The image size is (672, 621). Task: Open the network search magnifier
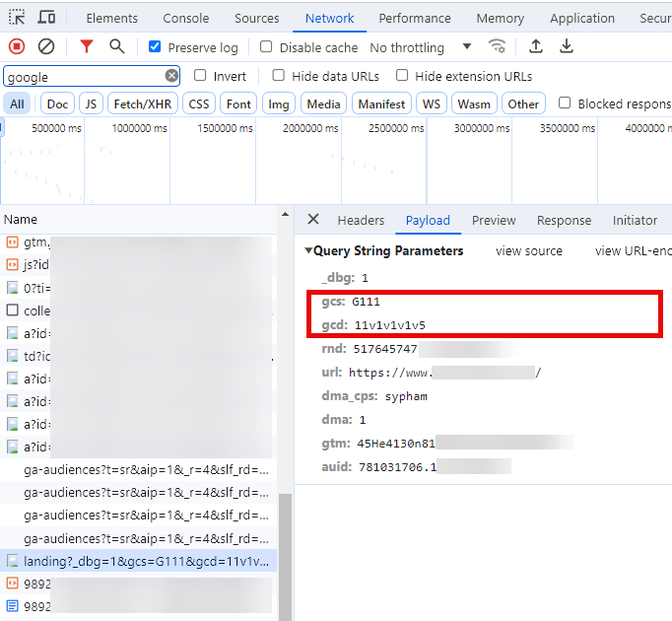tap(116, 46)
